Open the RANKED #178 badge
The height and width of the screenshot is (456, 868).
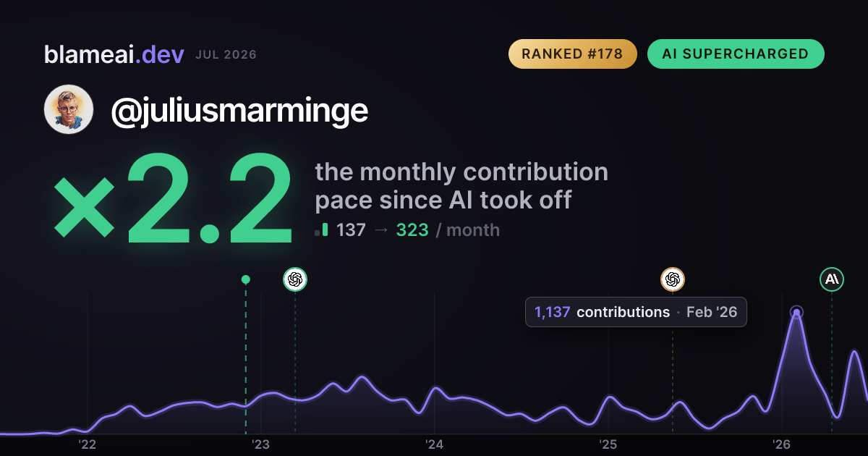[x=572, y=54]
